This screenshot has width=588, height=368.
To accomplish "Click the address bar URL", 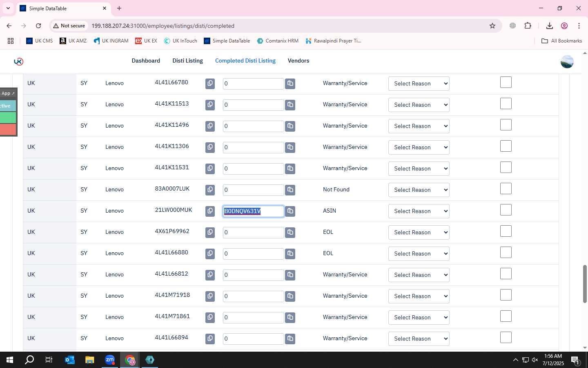I will (163, 26).
